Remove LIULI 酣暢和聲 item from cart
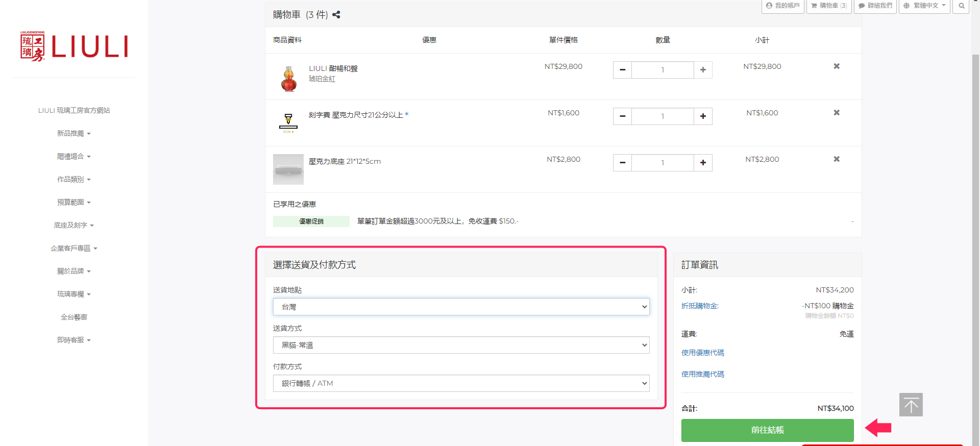 click(836, 66)
